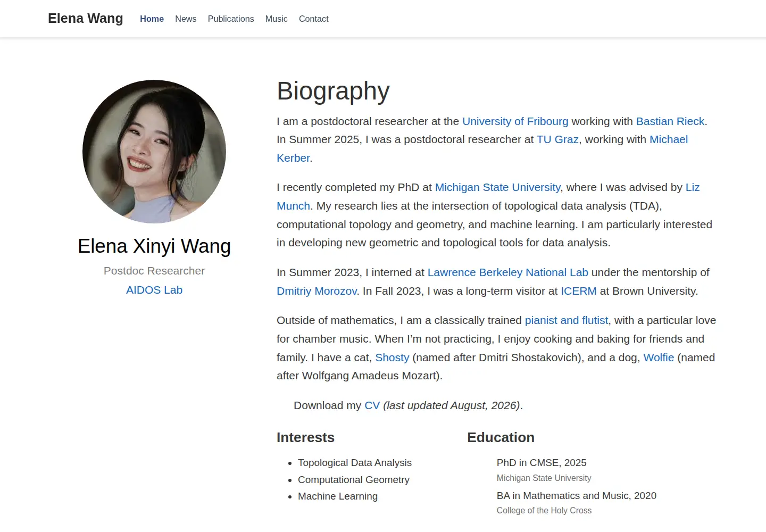The image size is (766, 532).
Task: Open the ICERM link
Action: click(579, 291)
